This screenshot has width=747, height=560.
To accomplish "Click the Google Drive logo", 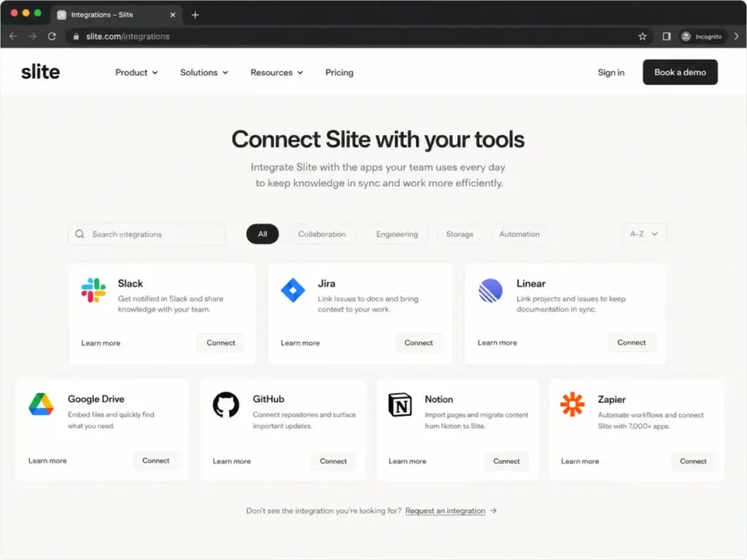I will [x=41, y=404].
